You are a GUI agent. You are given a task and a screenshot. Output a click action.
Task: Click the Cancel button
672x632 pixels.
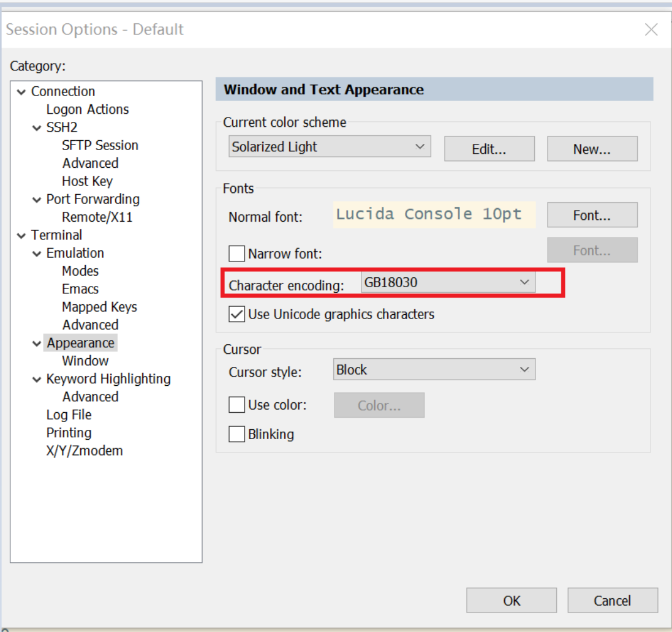pos(613,600)
